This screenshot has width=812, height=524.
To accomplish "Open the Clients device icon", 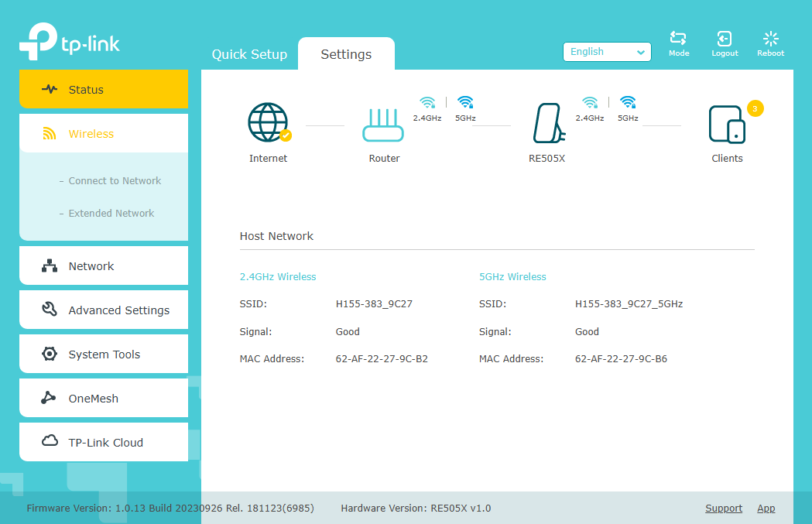I will [x=727, y=125].
